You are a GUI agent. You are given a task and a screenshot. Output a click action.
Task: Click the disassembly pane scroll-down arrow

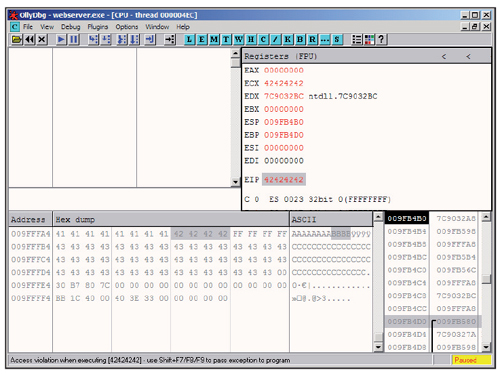(235, 182)
